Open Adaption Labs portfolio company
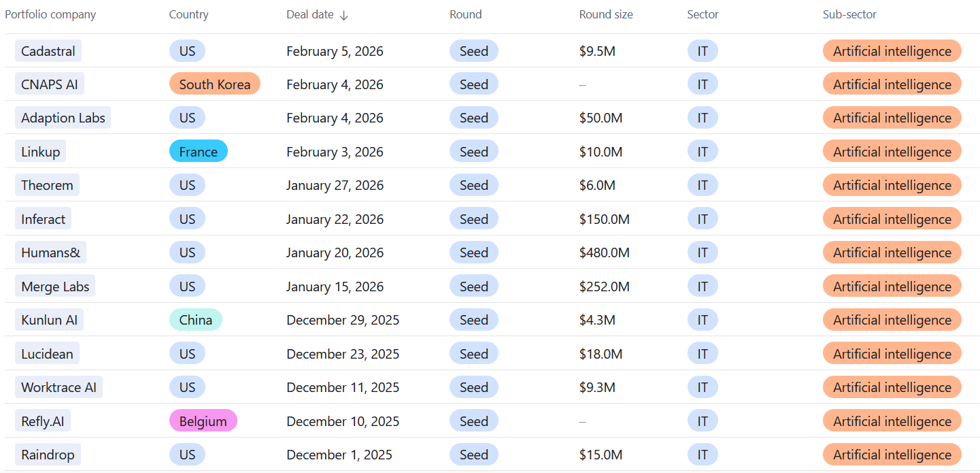 coord(63,118)
